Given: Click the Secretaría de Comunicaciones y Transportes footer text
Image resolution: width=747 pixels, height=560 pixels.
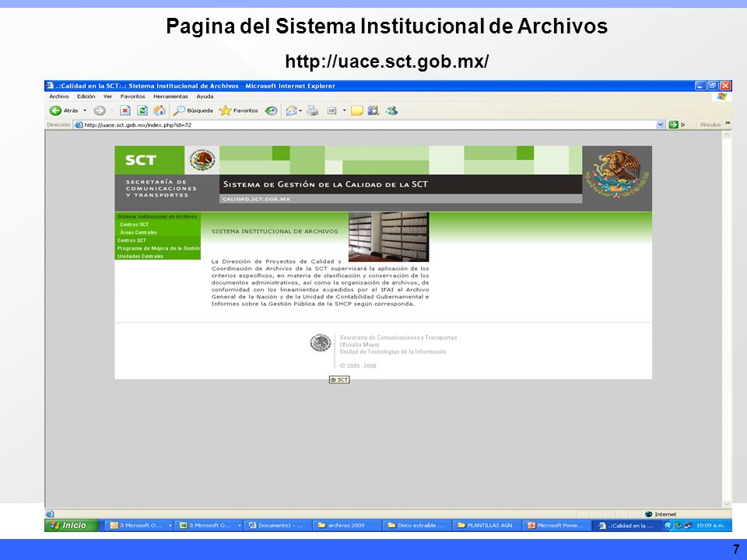Looking at the screenshot, I should coord(398,338).
